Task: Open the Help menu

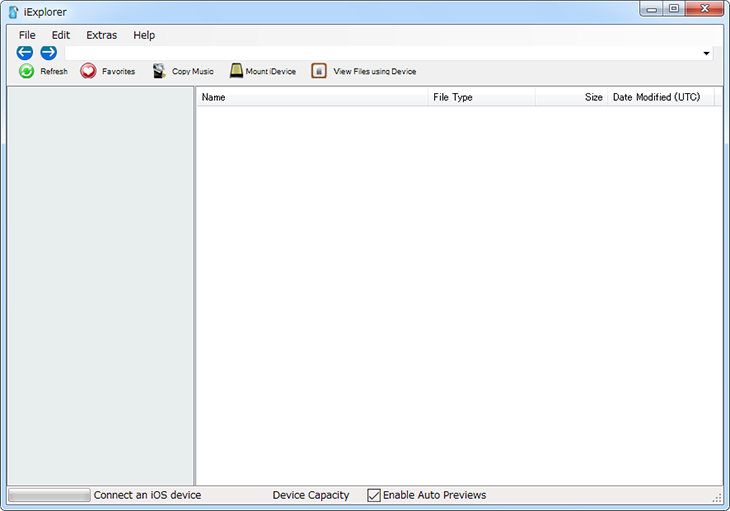Action: tap(144, 35)
